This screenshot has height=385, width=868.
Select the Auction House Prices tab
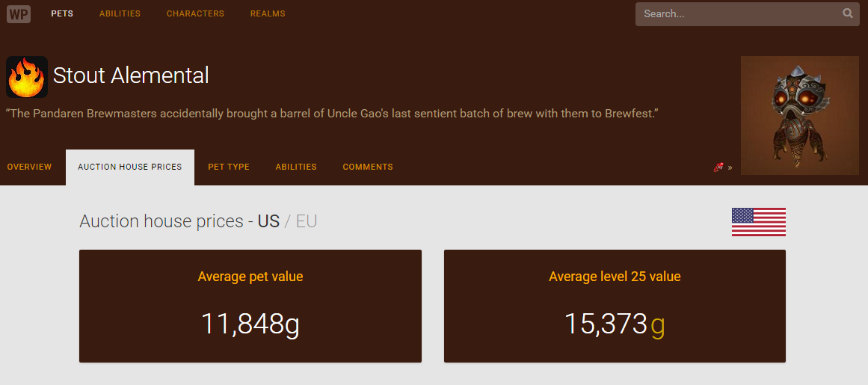(x=130, y=167)
